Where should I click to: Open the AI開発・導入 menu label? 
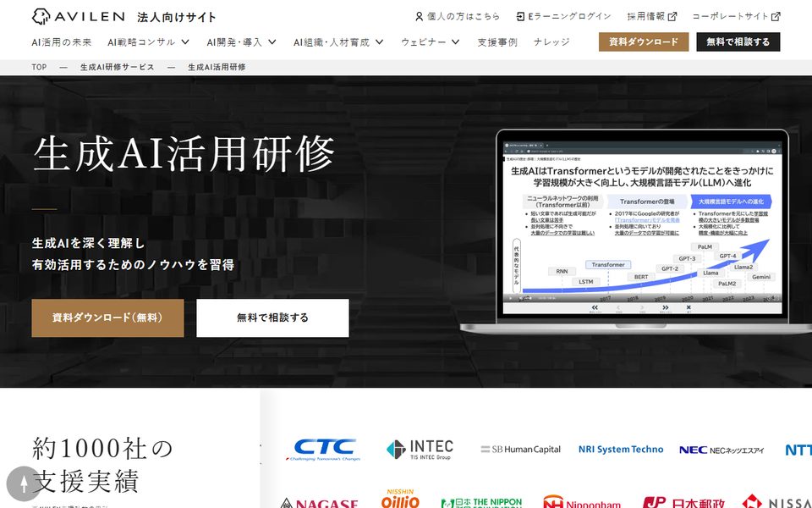[234, 42]
